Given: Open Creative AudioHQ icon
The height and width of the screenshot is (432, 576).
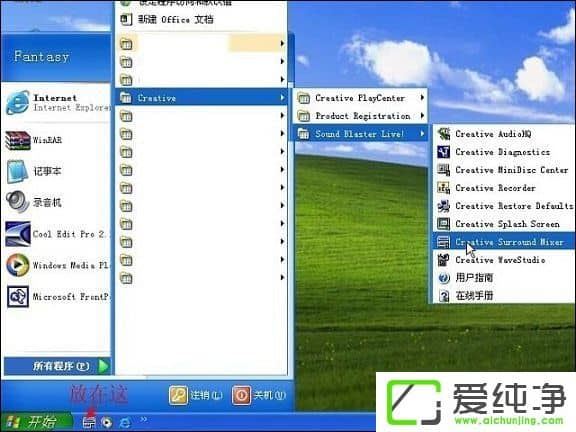Looking at the screenshot, I should [444, 134].
